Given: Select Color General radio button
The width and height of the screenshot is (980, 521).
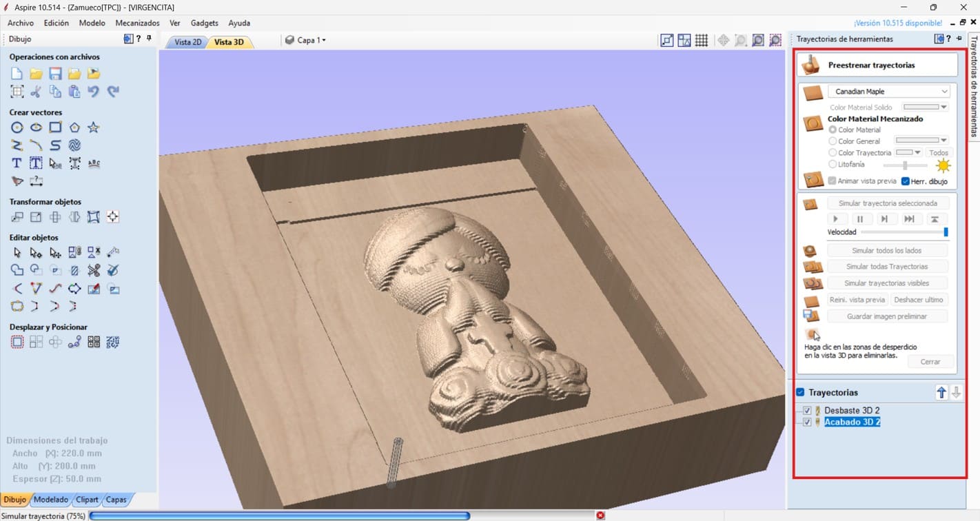Looking at the screenshot, I should tap(833, 141).
